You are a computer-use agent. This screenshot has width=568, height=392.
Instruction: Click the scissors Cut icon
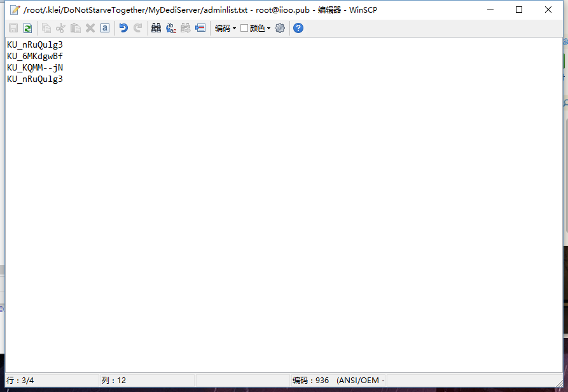(x=61, y=28)
